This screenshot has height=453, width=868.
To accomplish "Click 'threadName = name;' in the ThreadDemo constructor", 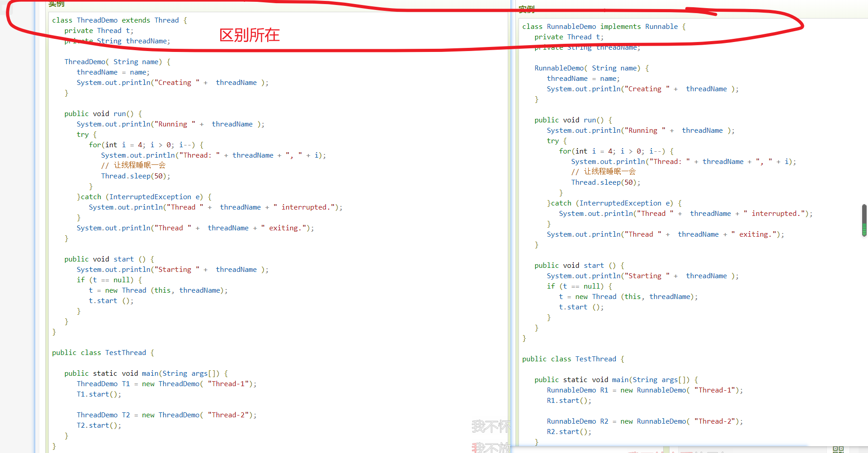I will (113, 72).
